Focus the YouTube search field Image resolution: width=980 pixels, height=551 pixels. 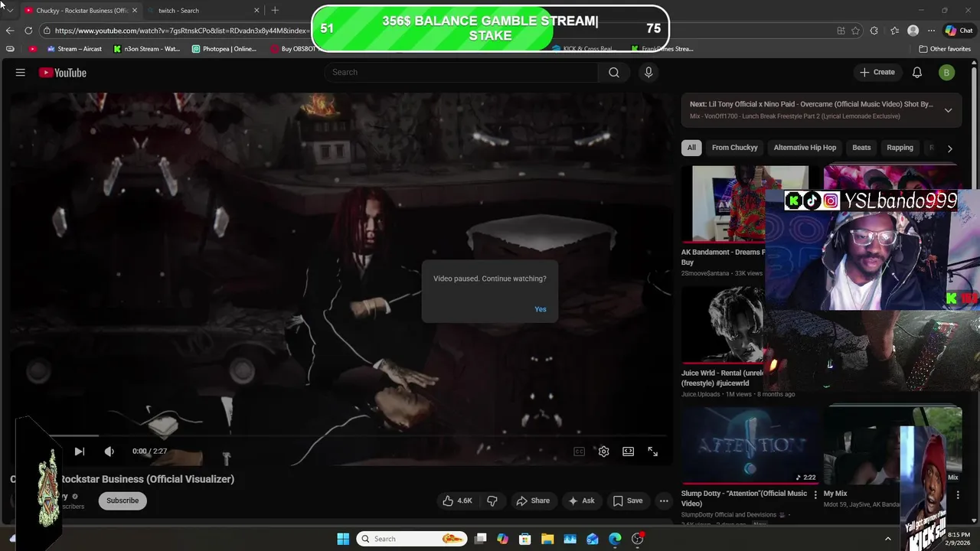click(x=461, y=72)
